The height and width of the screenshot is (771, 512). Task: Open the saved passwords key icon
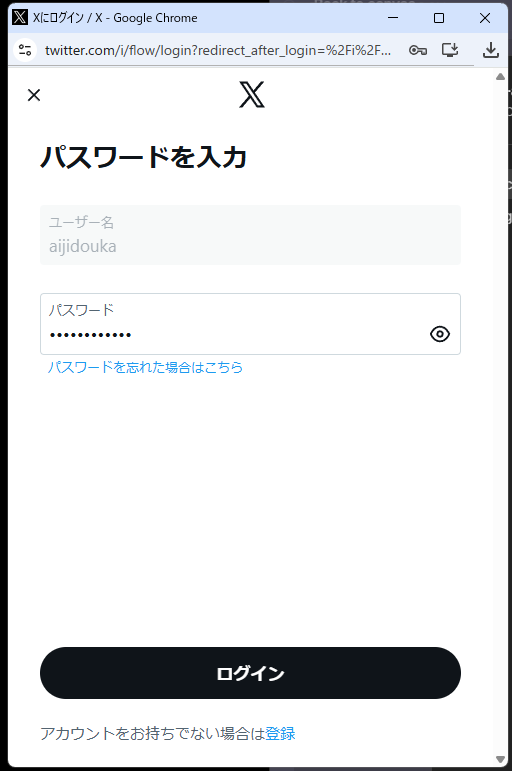[418, 50]
